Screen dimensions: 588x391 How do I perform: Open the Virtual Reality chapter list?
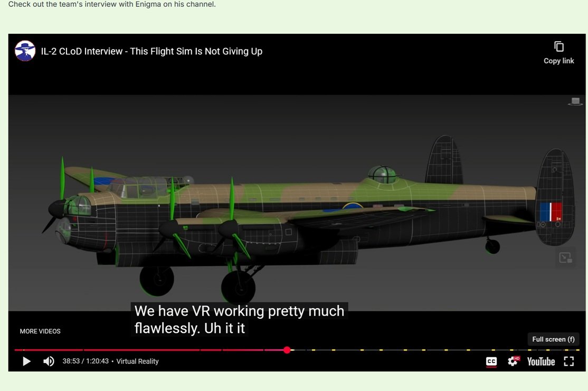pos(137,361)
